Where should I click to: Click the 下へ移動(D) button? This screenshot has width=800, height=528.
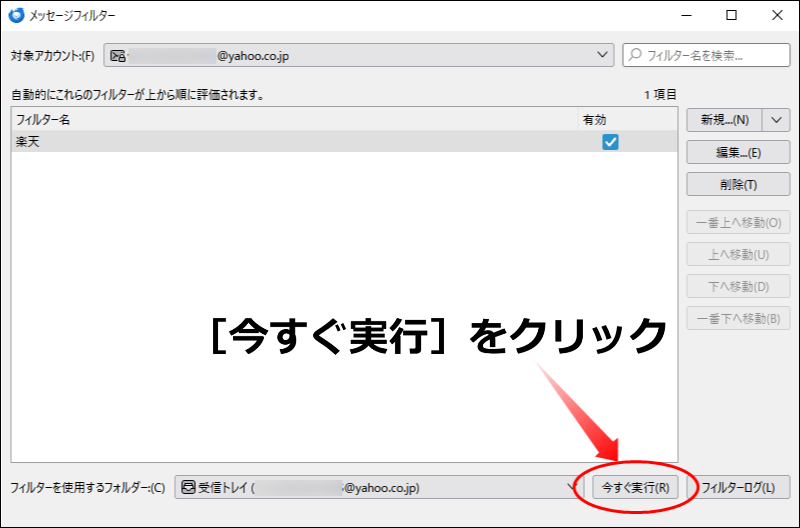tap(738, 286)
